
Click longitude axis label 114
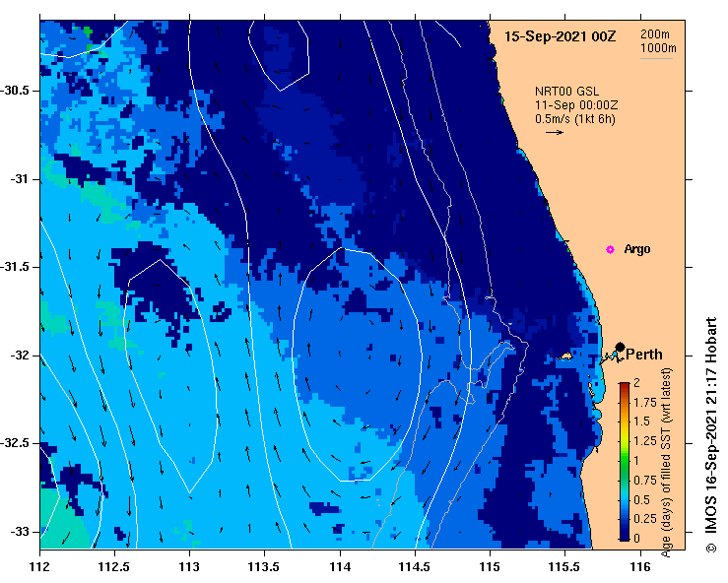[x=340, y=567]
